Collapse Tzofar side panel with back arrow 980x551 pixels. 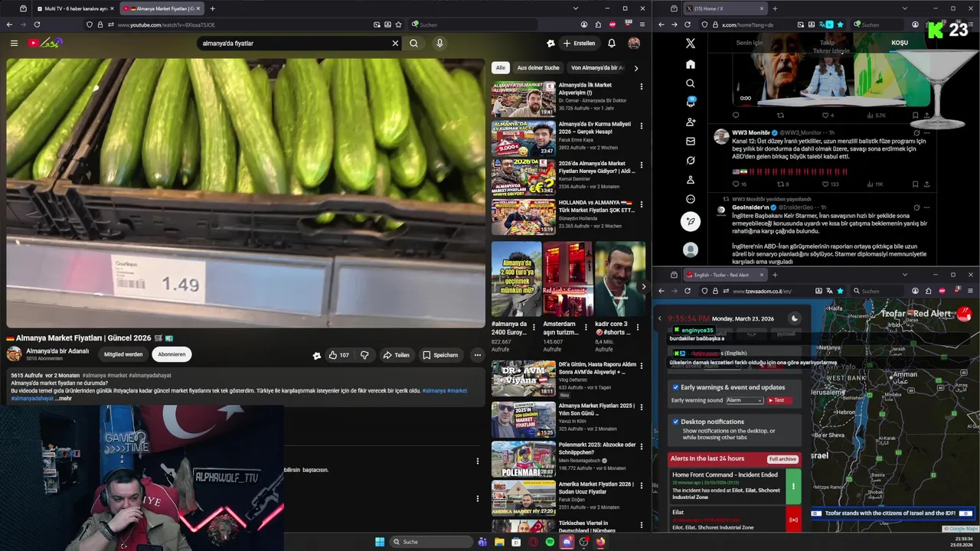tap(660, 318)
